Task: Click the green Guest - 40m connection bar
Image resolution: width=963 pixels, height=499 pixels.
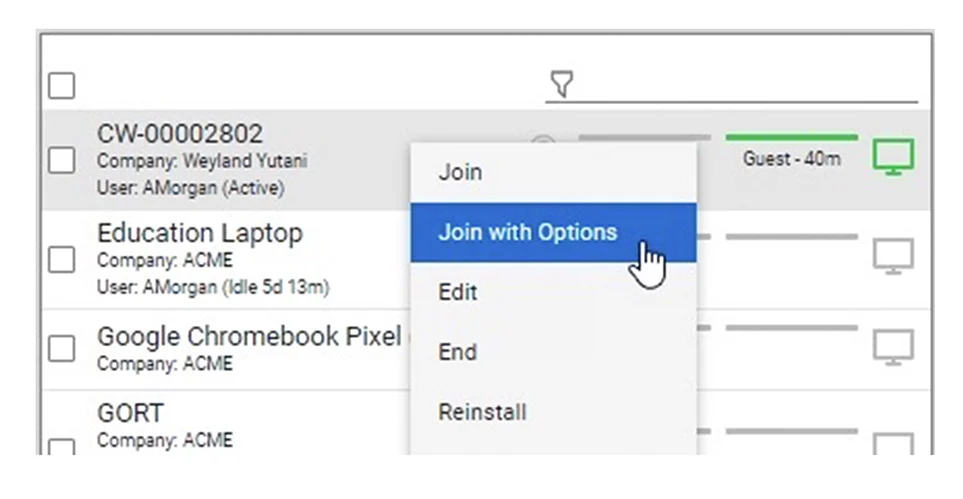Action: (792, 138)
